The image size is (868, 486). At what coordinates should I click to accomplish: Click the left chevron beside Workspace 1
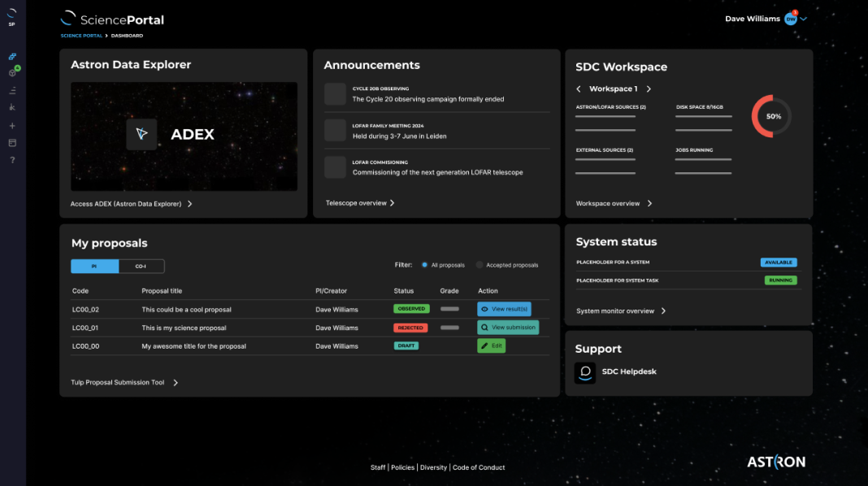pos(579,89)
